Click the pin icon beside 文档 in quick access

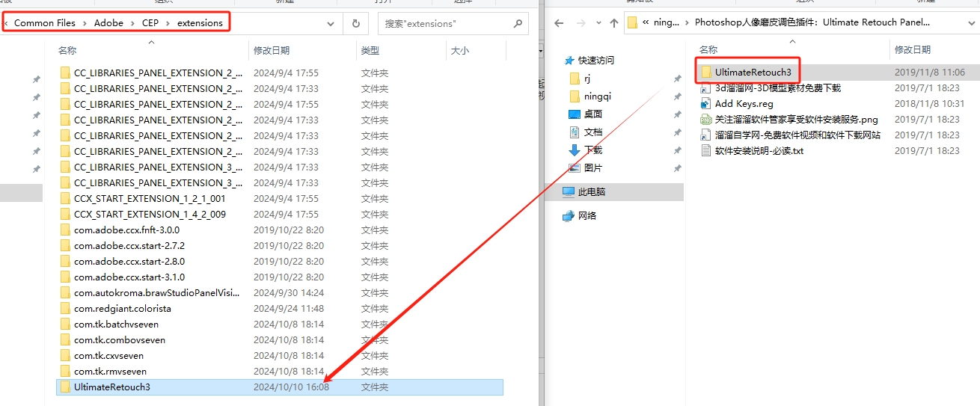point(678,132)
